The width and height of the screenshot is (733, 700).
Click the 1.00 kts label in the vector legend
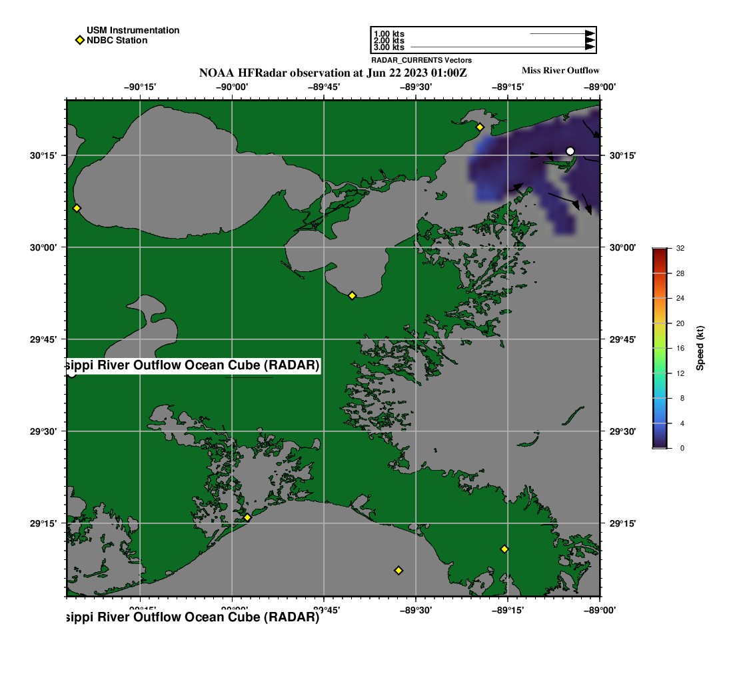389,34
